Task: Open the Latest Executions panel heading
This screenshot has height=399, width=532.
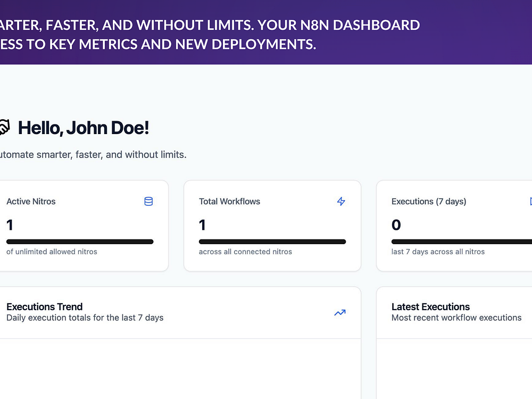Action: [430, 307]
